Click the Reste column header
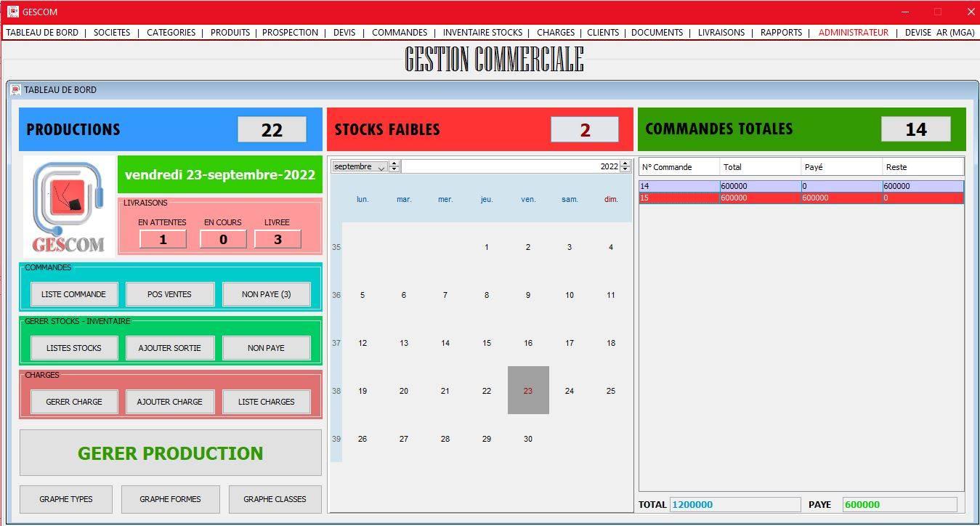 (923, 167)
